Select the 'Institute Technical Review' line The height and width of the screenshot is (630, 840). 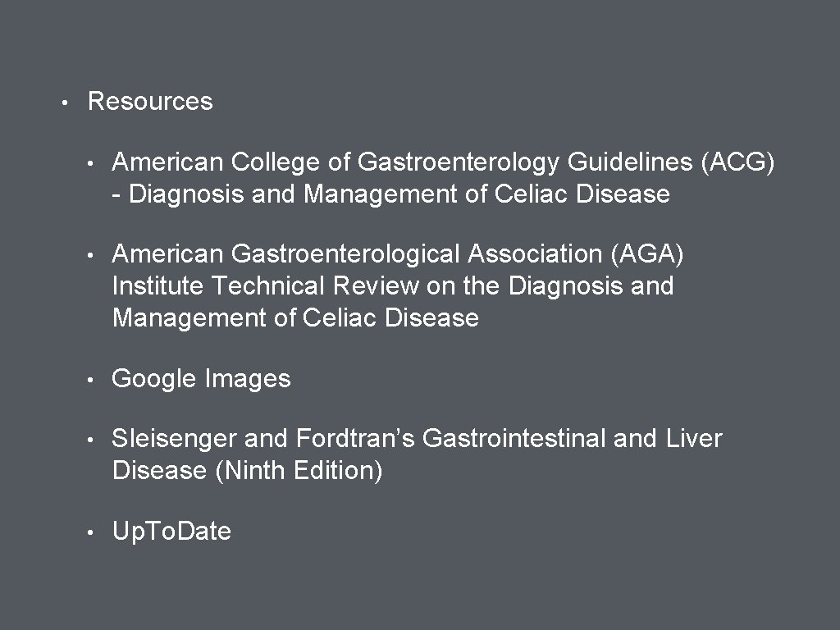click(393, 285)
